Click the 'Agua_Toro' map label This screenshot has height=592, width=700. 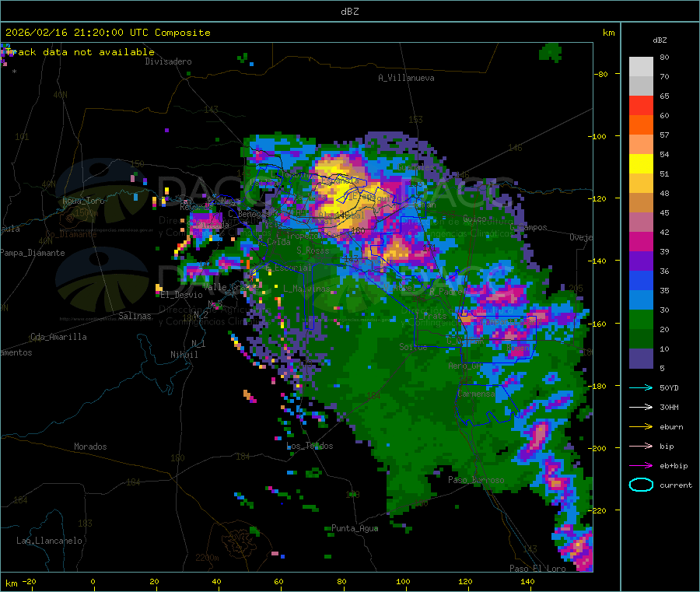(83, 201)
